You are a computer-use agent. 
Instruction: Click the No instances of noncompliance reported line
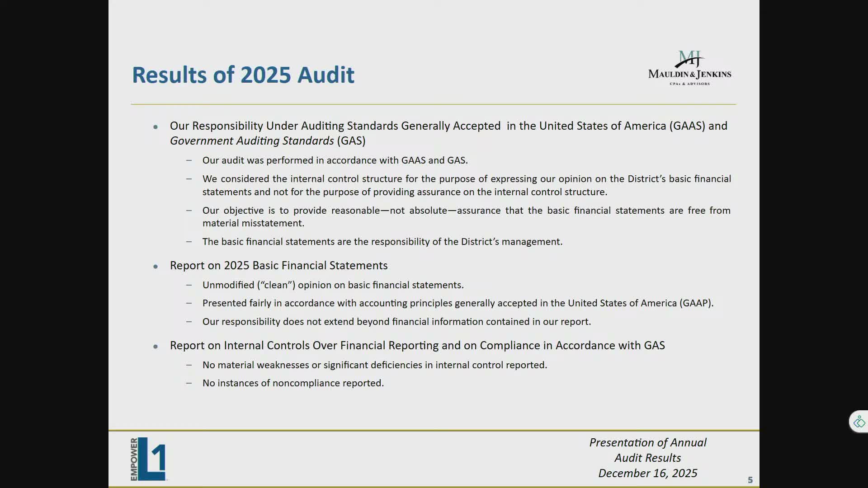(293, 383)
